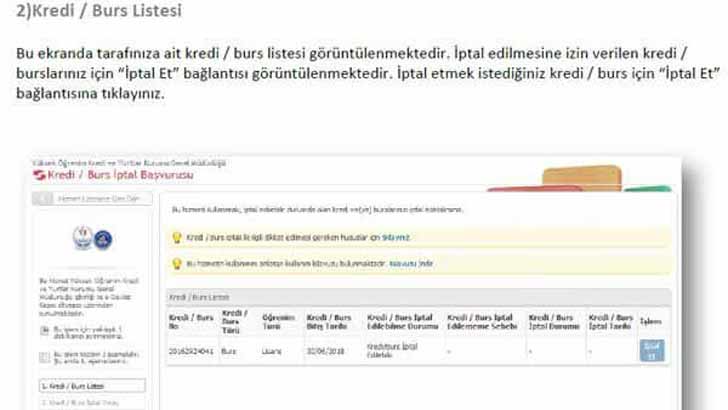Click the lightbulb icon in second notice
This screenshot has width=728, height=410.
(x=176, y=264)
